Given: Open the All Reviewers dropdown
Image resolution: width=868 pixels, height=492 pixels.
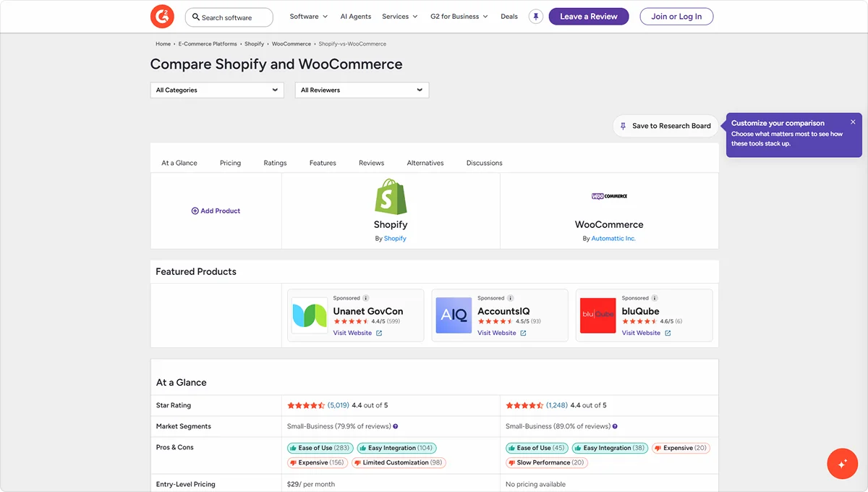Looking at the screenshot, I should (x=362, y=90).
